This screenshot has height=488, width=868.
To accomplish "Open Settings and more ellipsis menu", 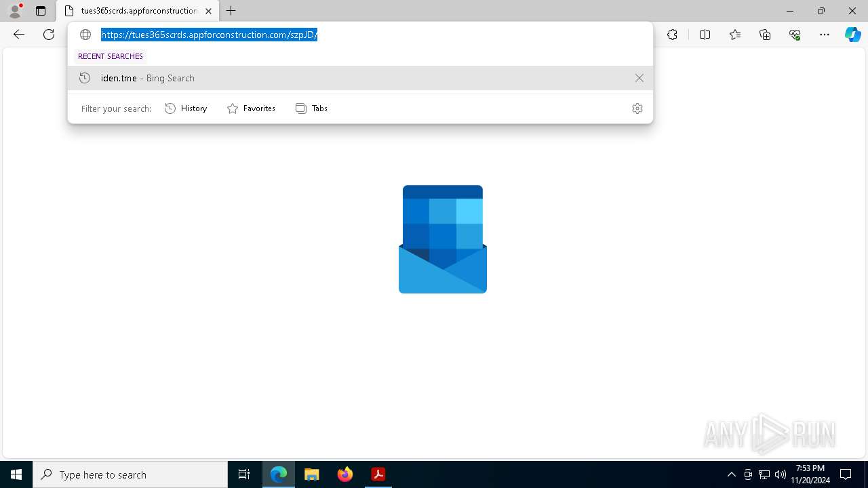I will (825, 35).
